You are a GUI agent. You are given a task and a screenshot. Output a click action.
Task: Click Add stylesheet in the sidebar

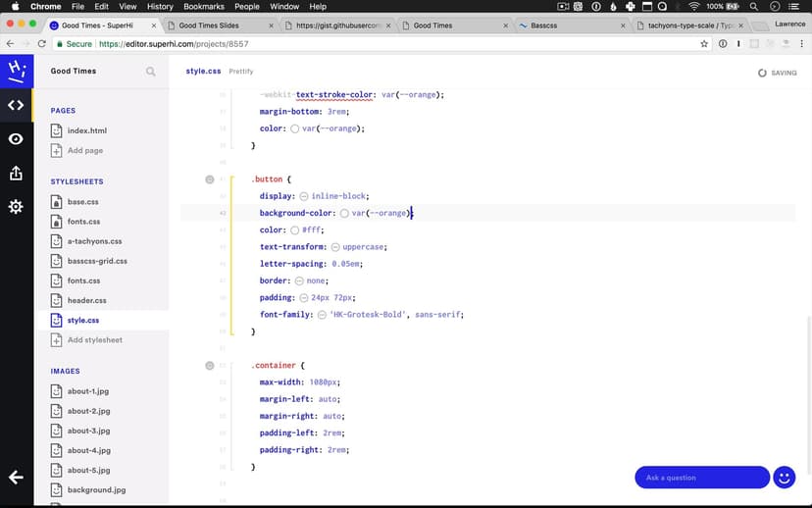(x=94, y=340)
